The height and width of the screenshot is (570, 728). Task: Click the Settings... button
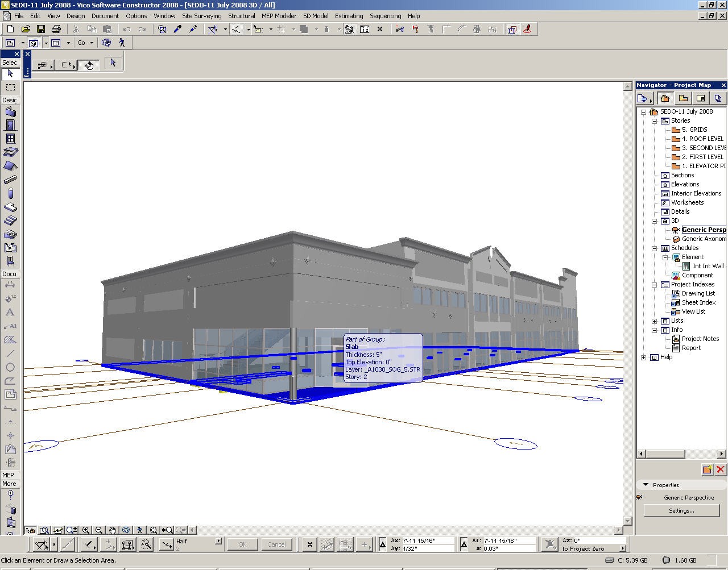click(681, 510)
